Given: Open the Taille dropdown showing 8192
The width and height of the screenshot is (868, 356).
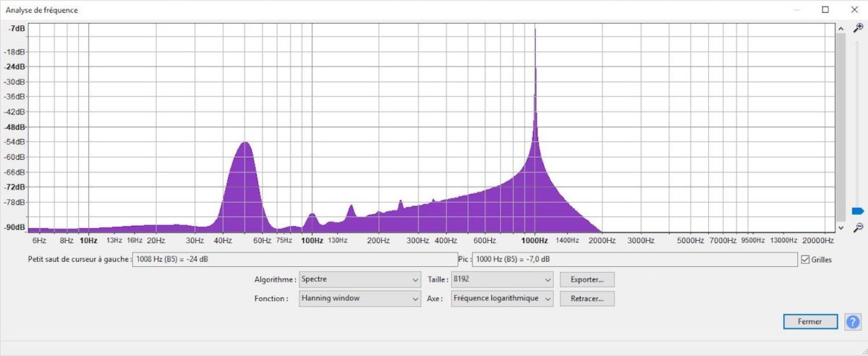Looking at the screenshot, I should pyautogui.click(x=502, y=279).
